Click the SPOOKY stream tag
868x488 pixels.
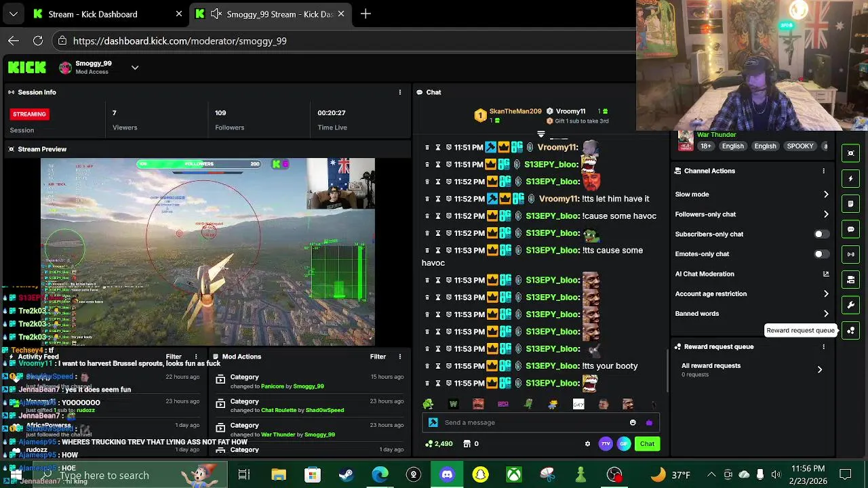(800, 146)
